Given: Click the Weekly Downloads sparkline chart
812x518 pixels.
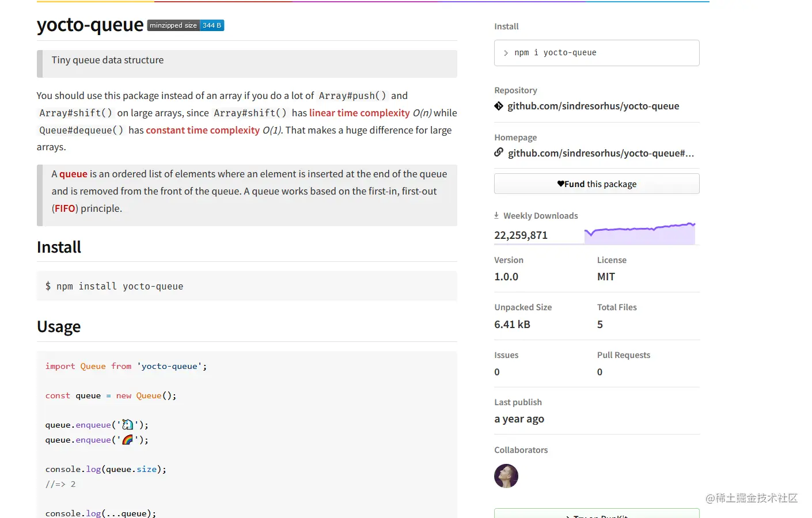Looking at the screenshot, I should pos(639,234).
